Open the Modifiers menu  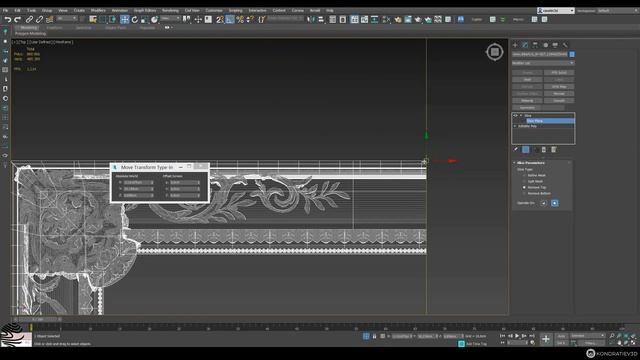[98, 10]
